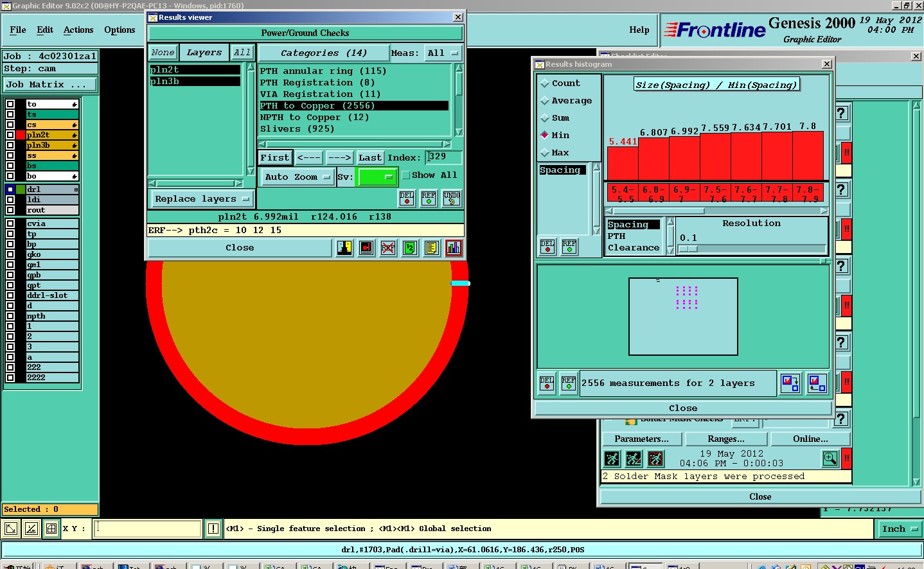924x569 pixels.
Task: Click red-bordered running-man icon
Action: point(655,459)
